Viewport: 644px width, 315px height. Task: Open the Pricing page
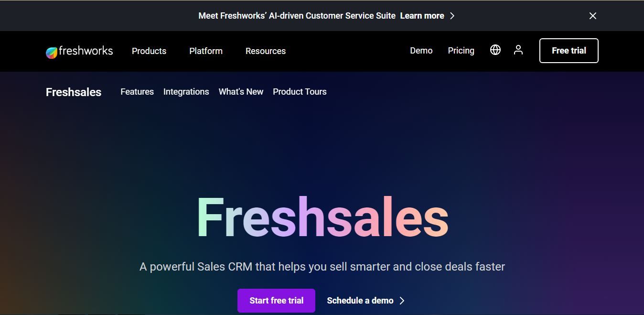tap(461, 50)
